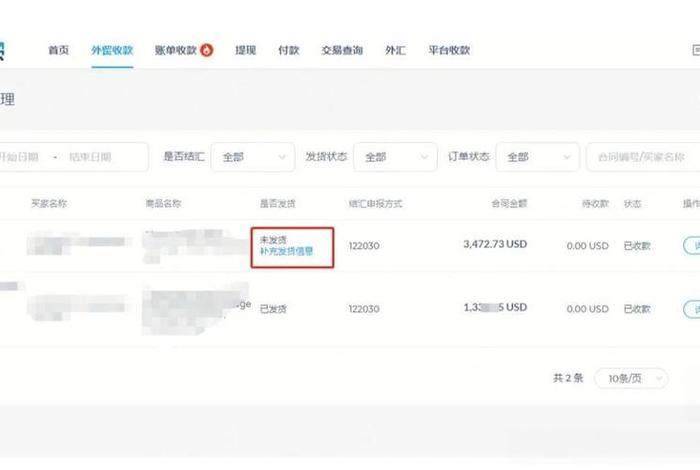Select the 外贸收款 tab
Image resolution: width=700 pixels, height=470 pixels.
[112, 50]
